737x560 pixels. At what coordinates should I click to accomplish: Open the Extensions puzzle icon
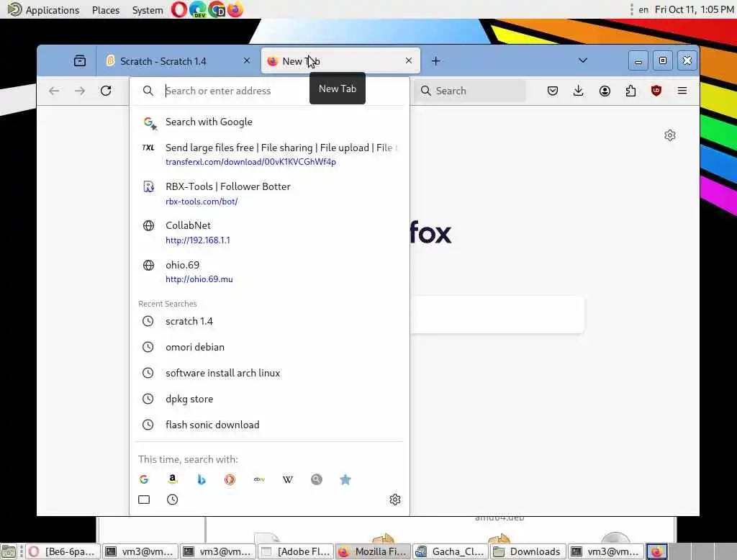[x=630, y=91]
